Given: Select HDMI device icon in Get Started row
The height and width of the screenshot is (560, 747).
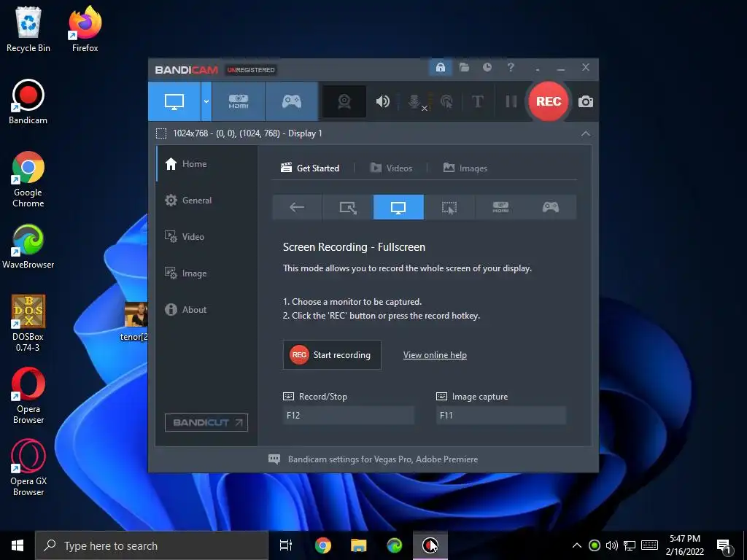Looking at the screenshot, I should (500, 207).
